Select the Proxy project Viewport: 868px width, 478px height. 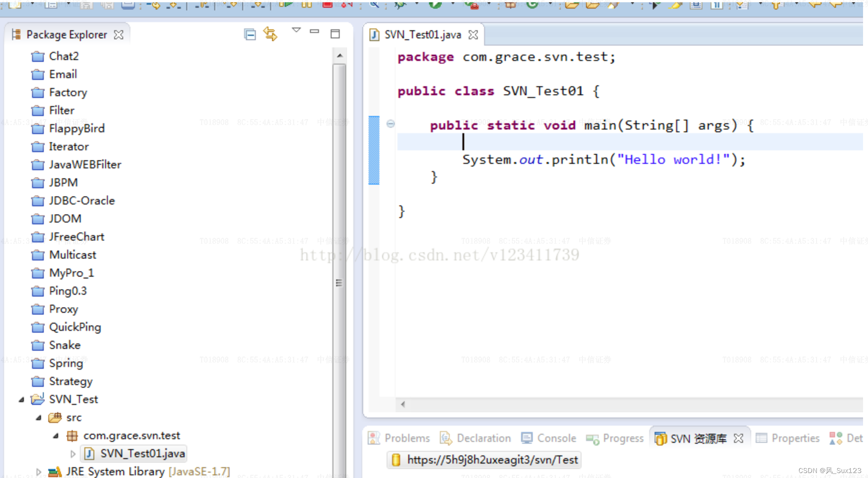[x=63, y=309]
